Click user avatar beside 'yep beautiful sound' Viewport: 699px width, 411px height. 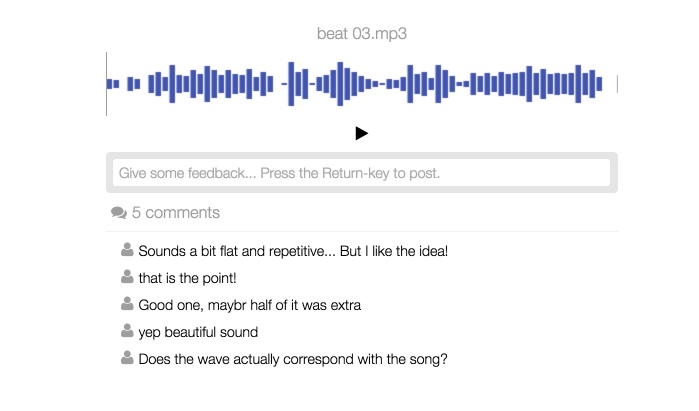[x=127, y=330]
